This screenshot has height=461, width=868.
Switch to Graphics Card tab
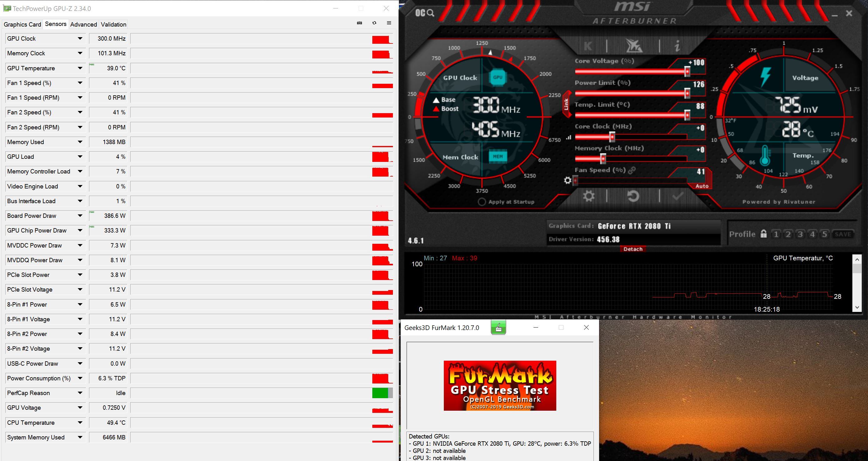click(22, 24)
